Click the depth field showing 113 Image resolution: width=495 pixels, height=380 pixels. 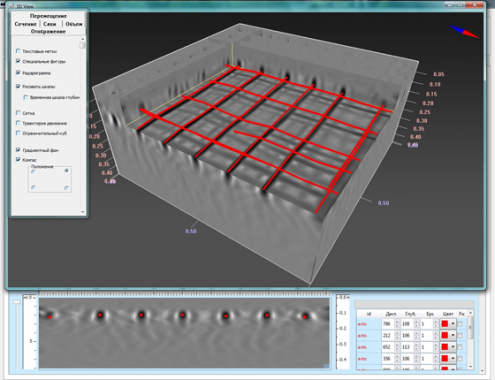(x=407, y=347)
